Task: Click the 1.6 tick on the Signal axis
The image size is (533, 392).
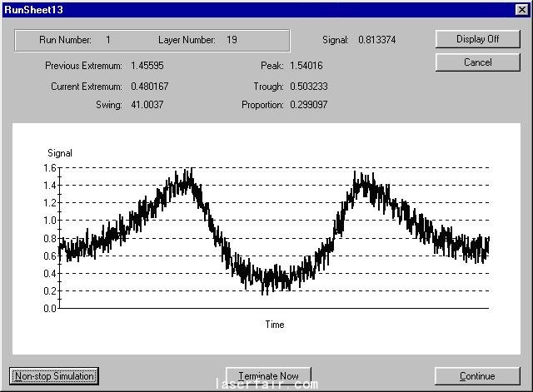Action: coord(49,168)
